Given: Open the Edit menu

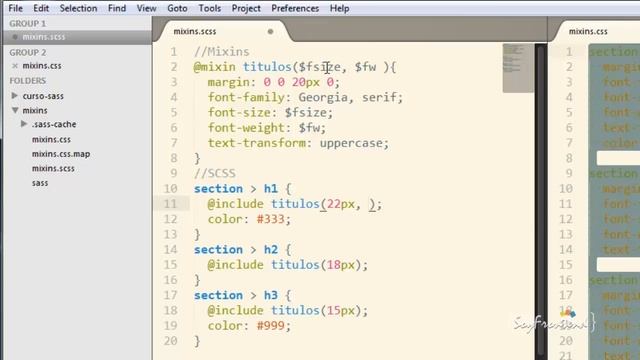Looking at the screenshot, I should (x=41, y=8).
